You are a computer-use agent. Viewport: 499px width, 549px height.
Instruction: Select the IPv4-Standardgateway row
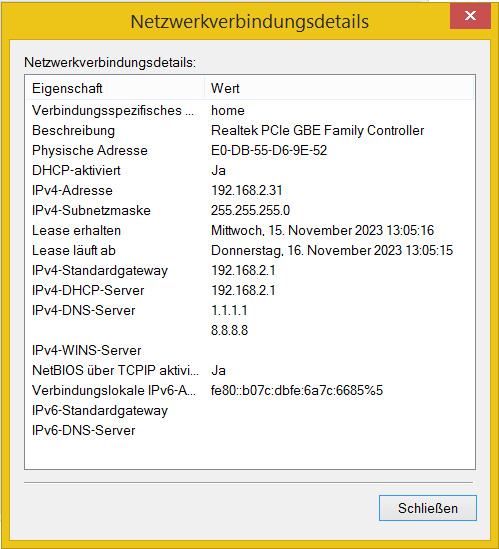click(250, 270)
